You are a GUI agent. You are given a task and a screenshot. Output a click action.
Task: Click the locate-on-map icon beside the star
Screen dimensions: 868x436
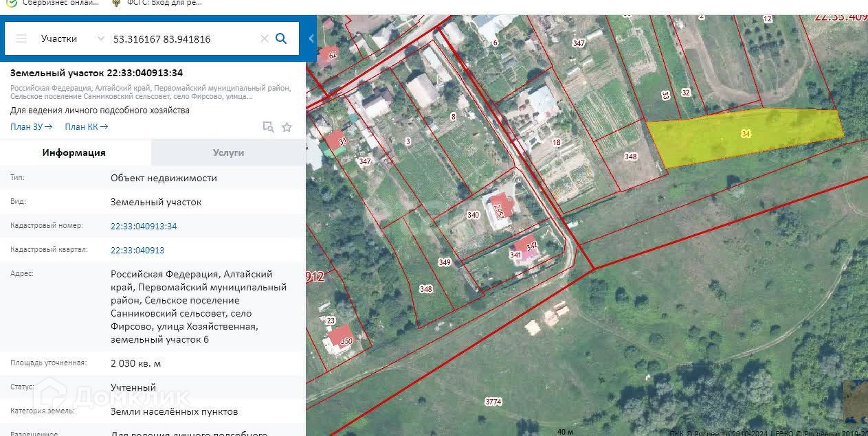[x=269, y=127]
